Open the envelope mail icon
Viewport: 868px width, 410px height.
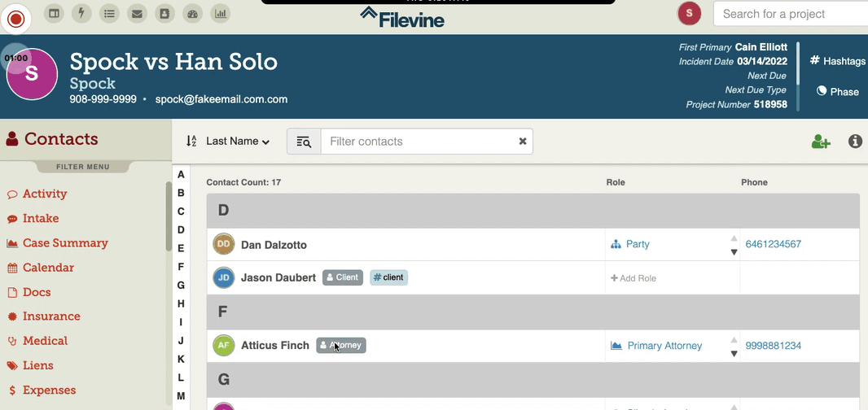tap(137, 14)
